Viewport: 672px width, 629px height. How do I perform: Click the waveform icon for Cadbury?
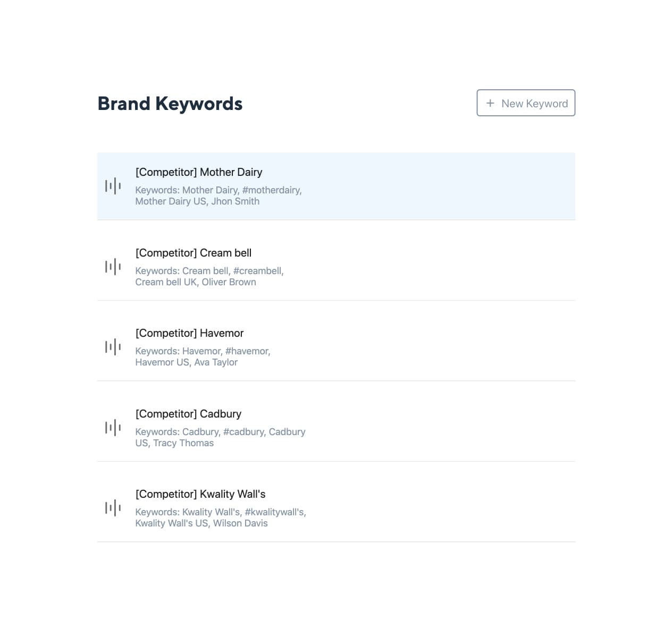click(x=113, y=428)
